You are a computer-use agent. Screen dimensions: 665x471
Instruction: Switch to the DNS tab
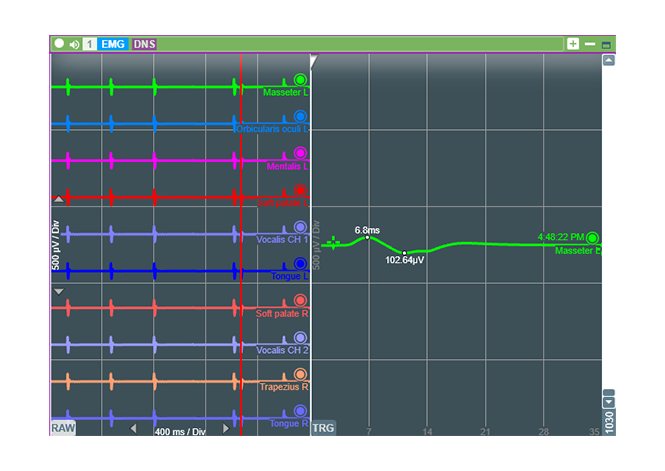[144, 44]
